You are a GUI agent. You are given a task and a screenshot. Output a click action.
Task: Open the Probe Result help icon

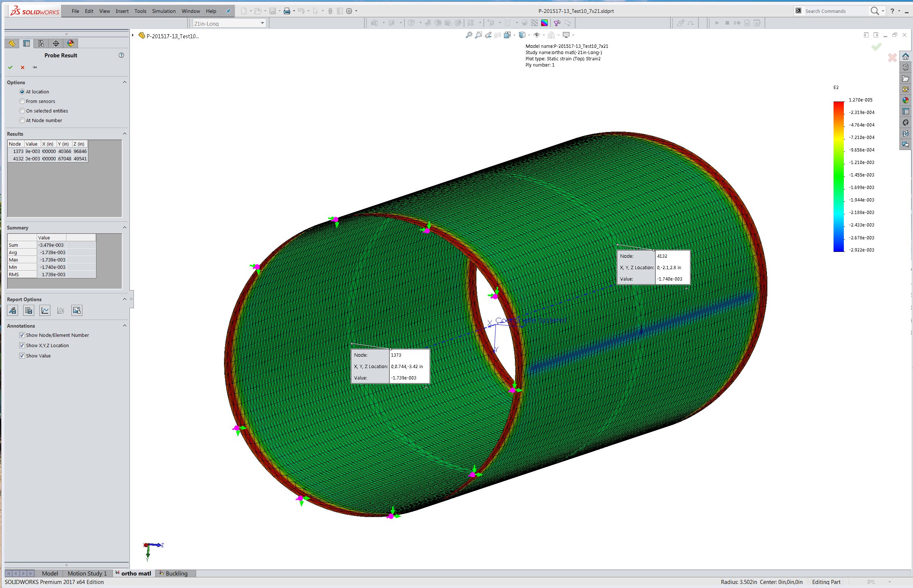pos(121,56)
